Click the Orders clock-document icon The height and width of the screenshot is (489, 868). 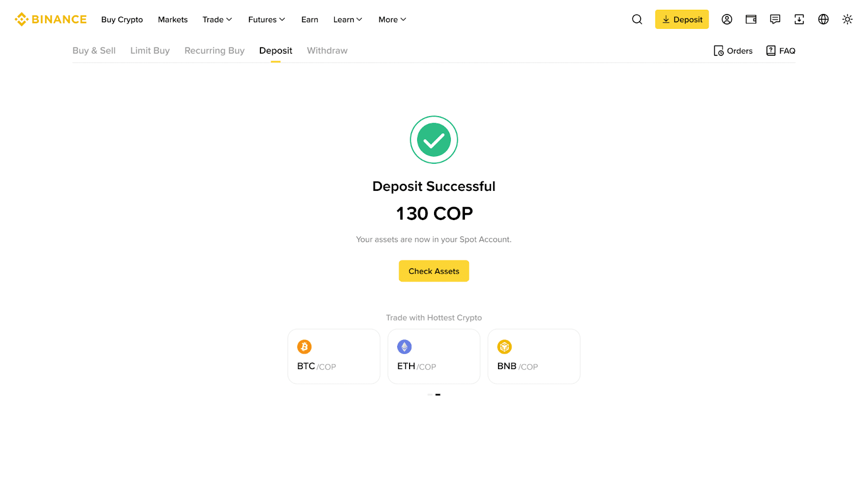pyautogui.click(x=718, y=51)
